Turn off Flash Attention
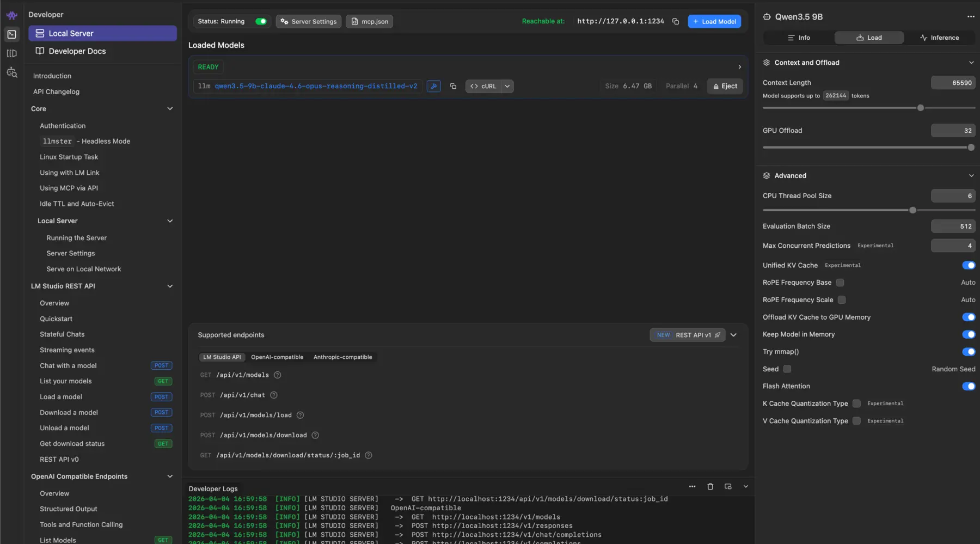The image size is (980, 544). [968, 386]
